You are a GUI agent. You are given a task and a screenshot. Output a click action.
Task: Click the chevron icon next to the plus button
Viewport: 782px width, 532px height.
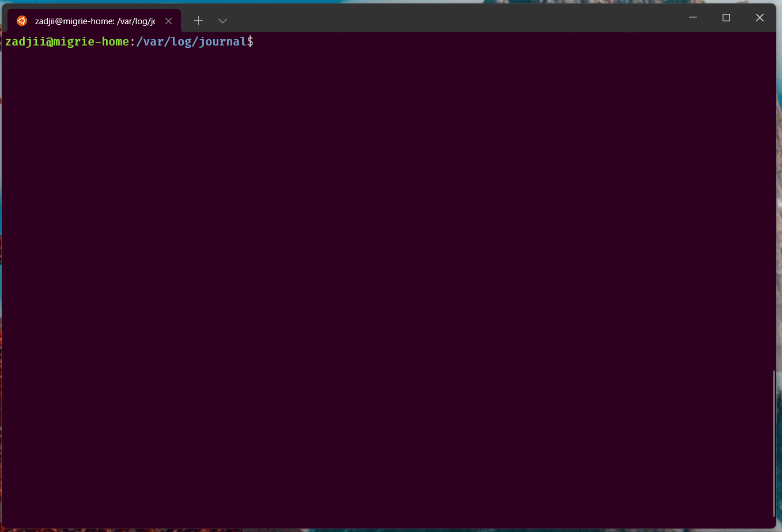pos(222,20)
